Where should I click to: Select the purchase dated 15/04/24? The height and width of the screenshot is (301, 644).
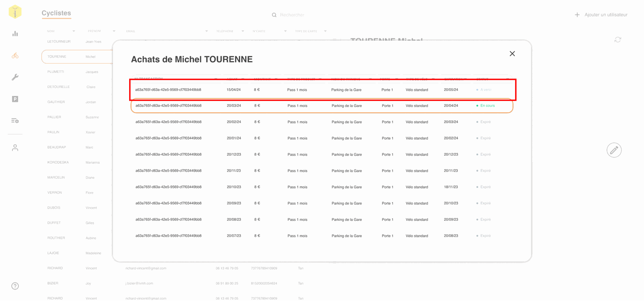[233, 90]
